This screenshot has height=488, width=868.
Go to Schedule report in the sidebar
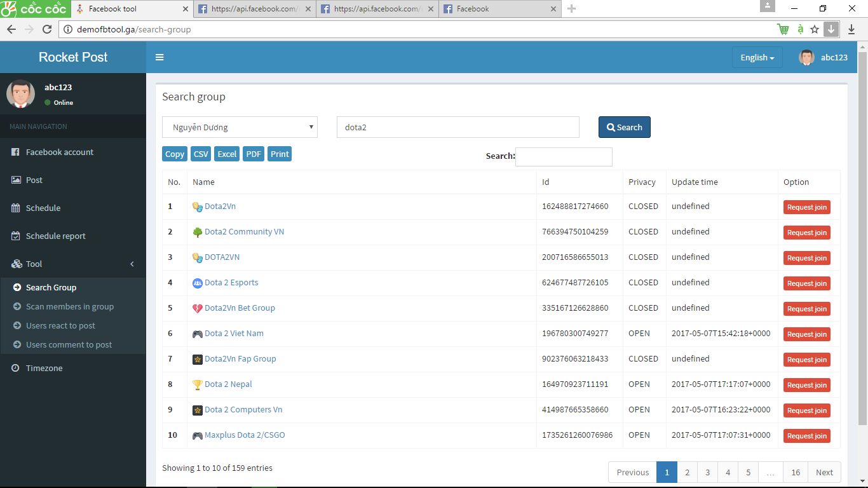coord(55,236)
